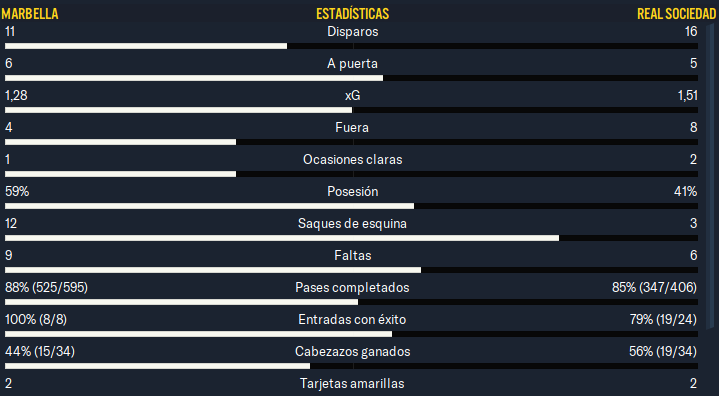719x396 pixels.
Task: Click Real Sociedad's 79% (19/24) tackles value
Action: point(663,319)
